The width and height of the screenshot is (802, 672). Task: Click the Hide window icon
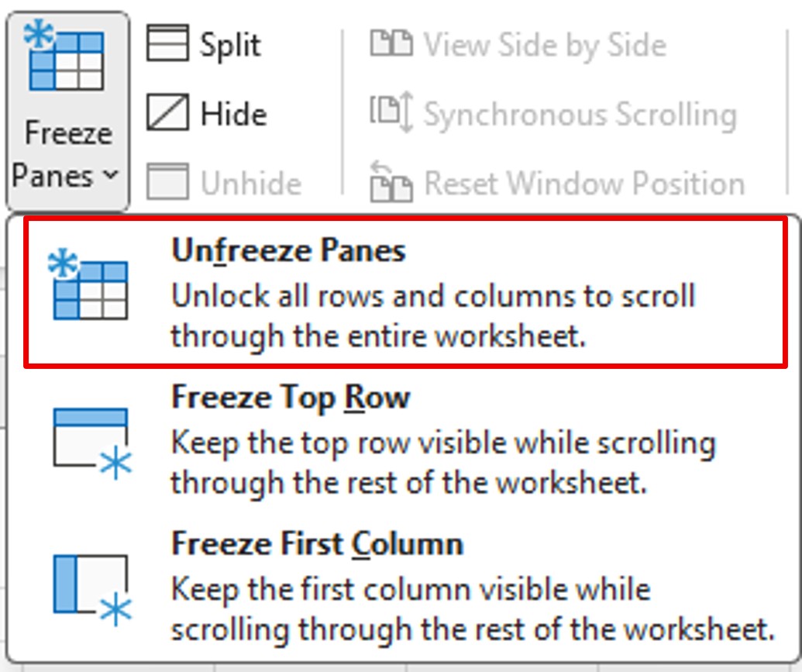(x=167, y=113)
